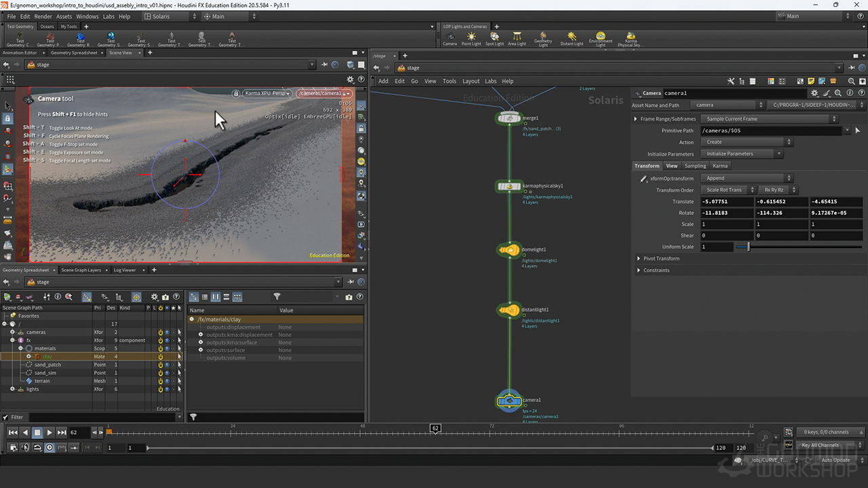Add a Spot Light from the shelf

(494, 38)
